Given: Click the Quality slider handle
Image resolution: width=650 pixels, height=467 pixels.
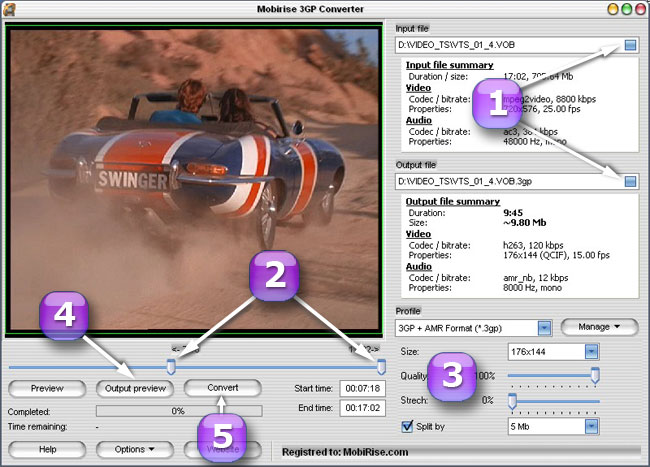Looking at the screenshot, I should [595, 375].
